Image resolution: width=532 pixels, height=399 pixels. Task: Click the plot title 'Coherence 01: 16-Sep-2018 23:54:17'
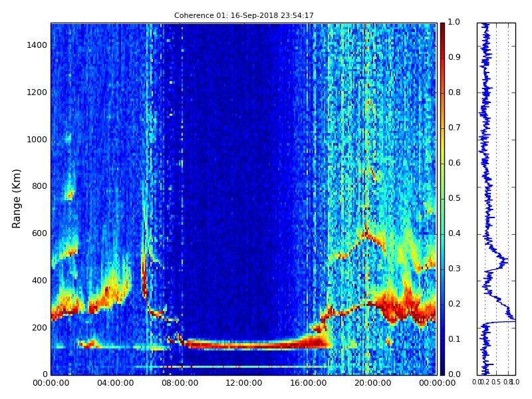coord(243,15)
